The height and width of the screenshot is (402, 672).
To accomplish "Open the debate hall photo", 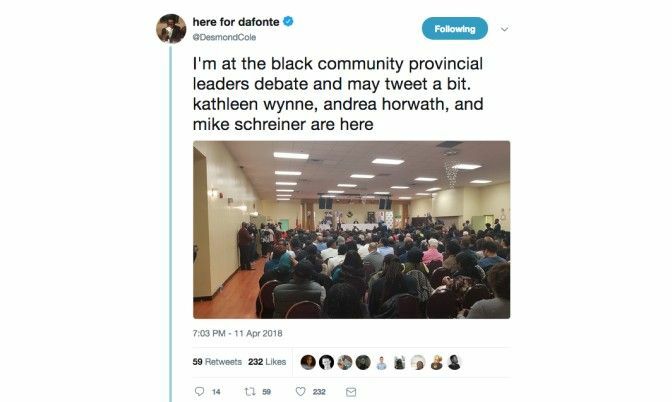I will [x=351, y=230].
